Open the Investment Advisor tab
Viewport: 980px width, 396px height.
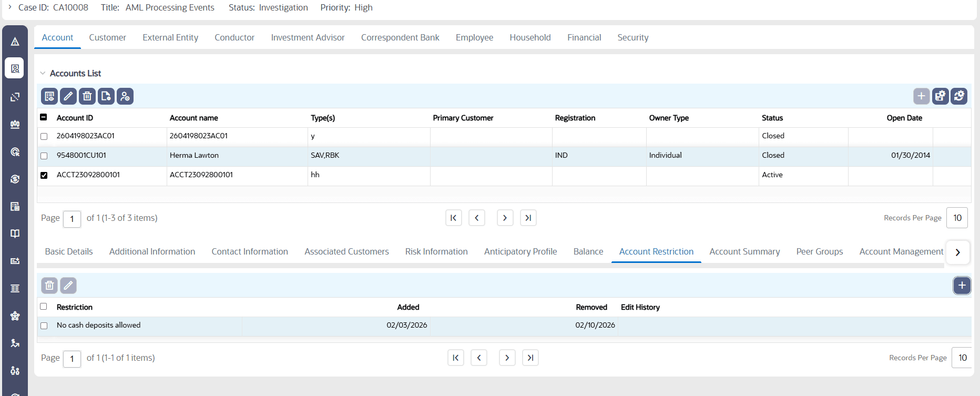pyautogui.click(x=308, y=37)
